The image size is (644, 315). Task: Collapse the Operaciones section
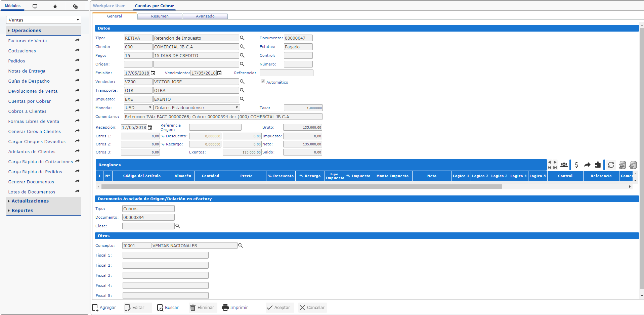[44, 30]
